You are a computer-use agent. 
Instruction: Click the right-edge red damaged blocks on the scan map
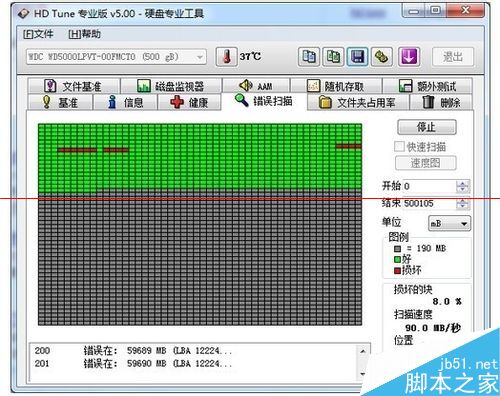click(349, 146)
